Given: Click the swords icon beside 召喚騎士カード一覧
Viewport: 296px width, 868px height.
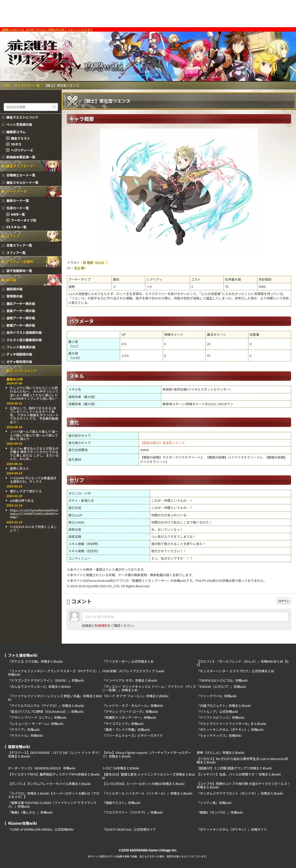Looking at the screenshot, I should coord(3,175).
